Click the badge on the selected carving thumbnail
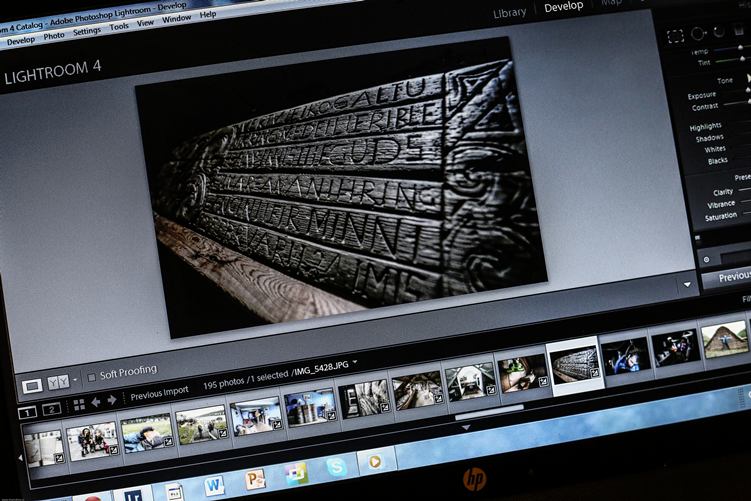The image size is (751, 501). click(594, 373)
